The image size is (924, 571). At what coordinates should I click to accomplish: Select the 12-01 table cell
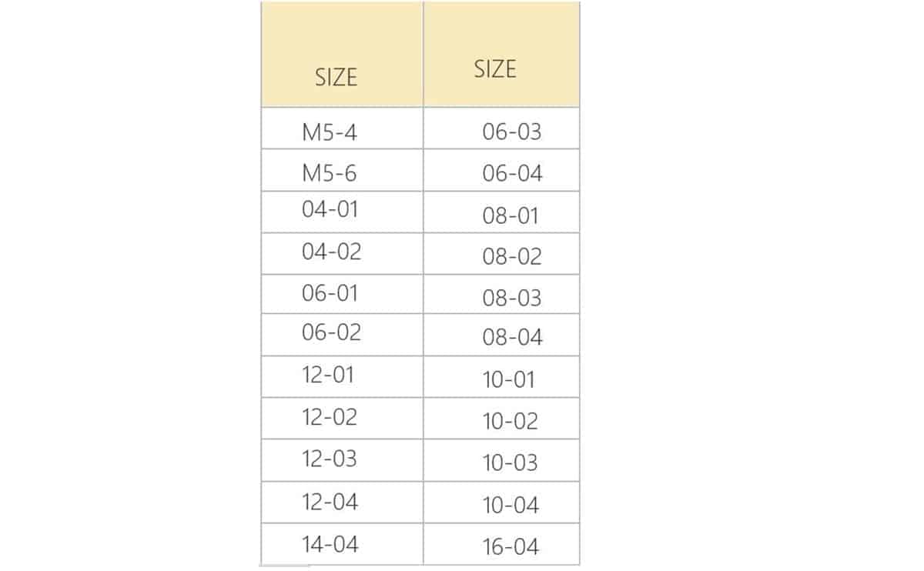pos(328,375)
